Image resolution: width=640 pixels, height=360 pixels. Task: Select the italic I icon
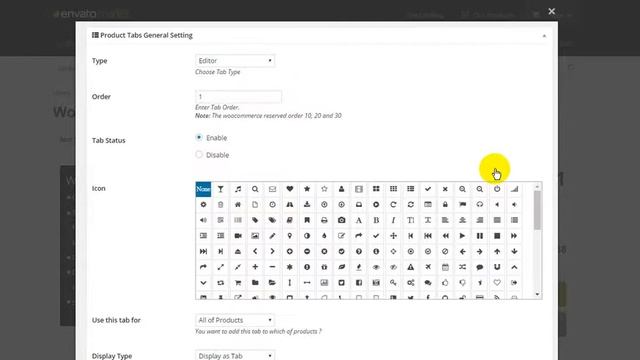click(393, 220)
